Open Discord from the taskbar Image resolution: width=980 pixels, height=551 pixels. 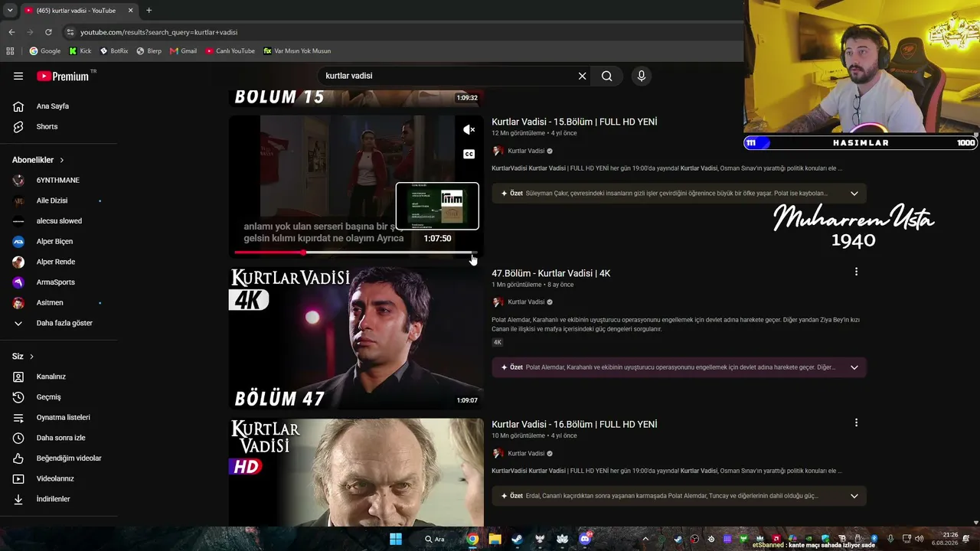coord(586,539)
